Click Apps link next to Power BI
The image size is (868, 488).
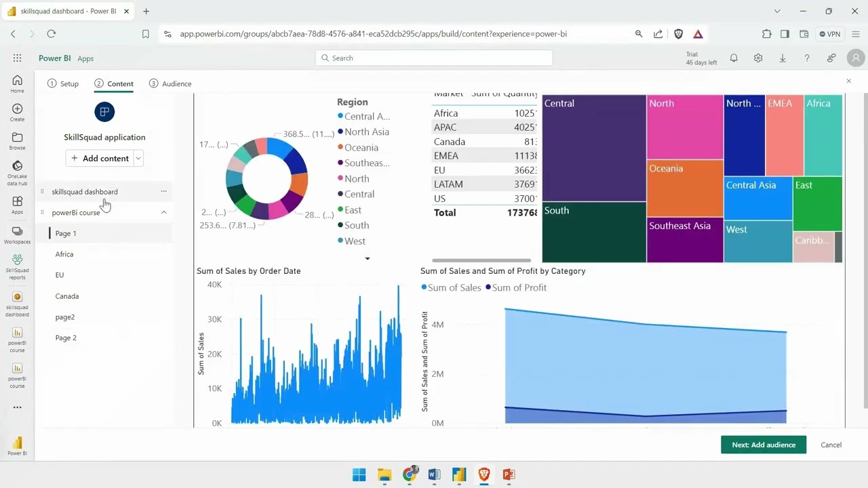pos(85,58)
